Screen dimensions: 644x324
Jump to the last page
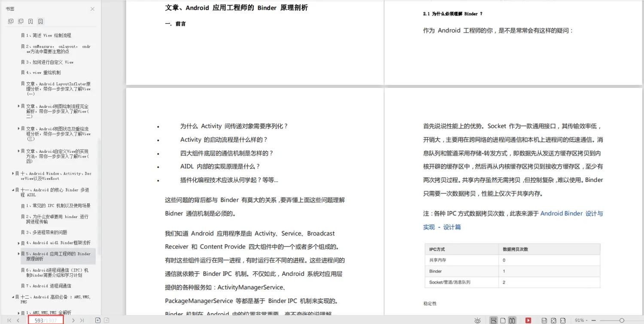pyautogui.click(x=82, y=320)
